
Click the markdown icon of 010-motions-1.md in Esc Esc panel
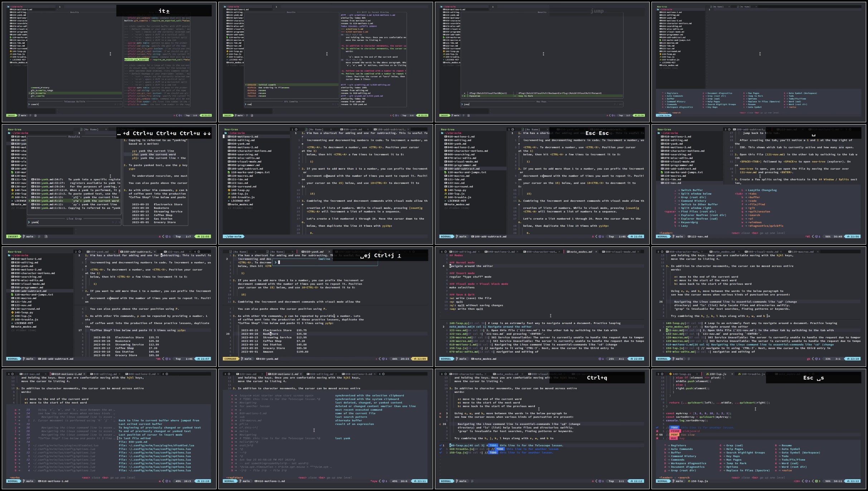(x=446, y=137)
